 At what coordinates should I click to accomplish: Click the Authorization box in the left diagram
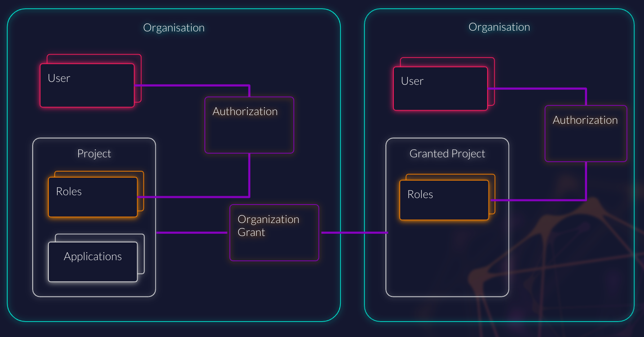[249, 124]
